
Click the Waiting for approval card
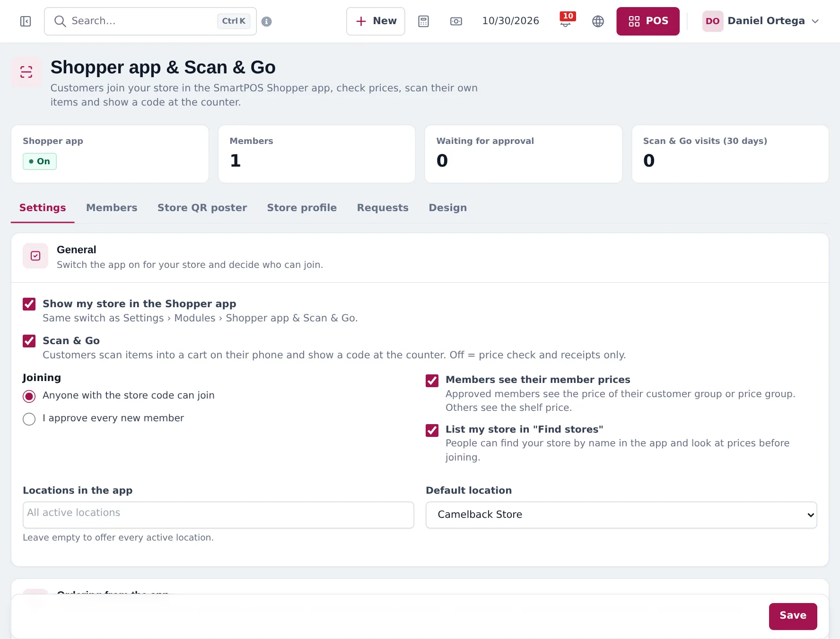coord(523,154)
